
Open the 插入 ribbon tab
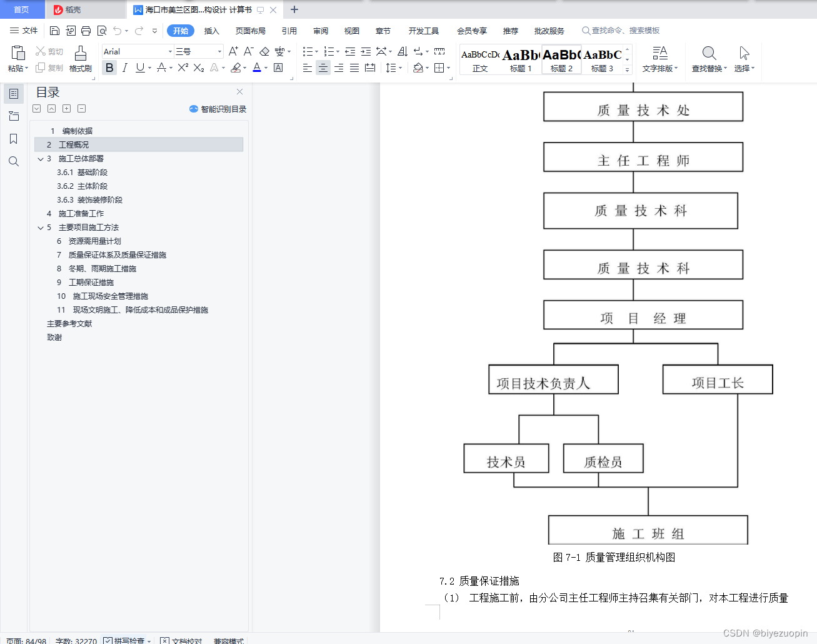point(212,31)
